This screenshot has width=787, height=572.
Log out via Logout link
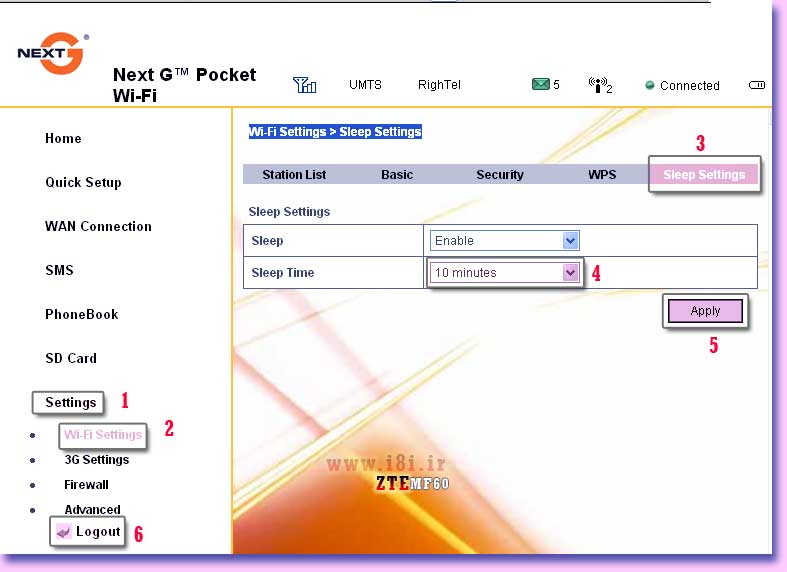(x=98, y=531)
